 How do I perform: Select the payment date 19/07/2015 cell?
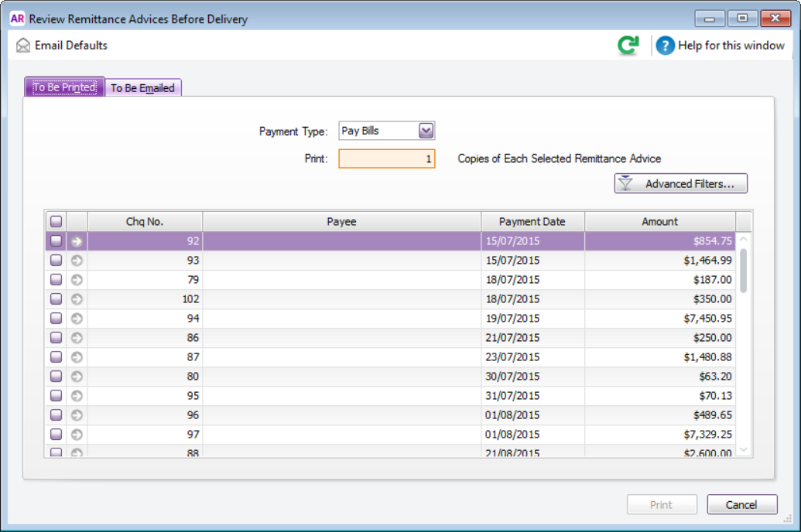[532, 319]
